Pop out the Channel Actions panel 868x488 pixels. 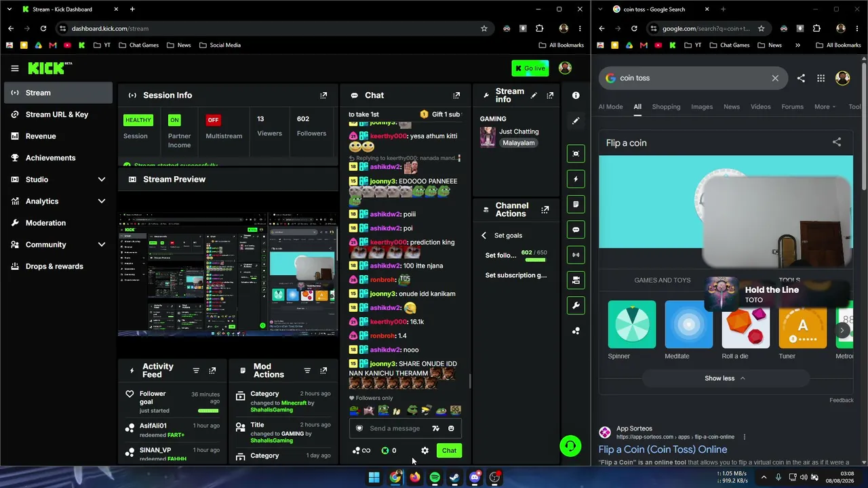coord(545,210)
